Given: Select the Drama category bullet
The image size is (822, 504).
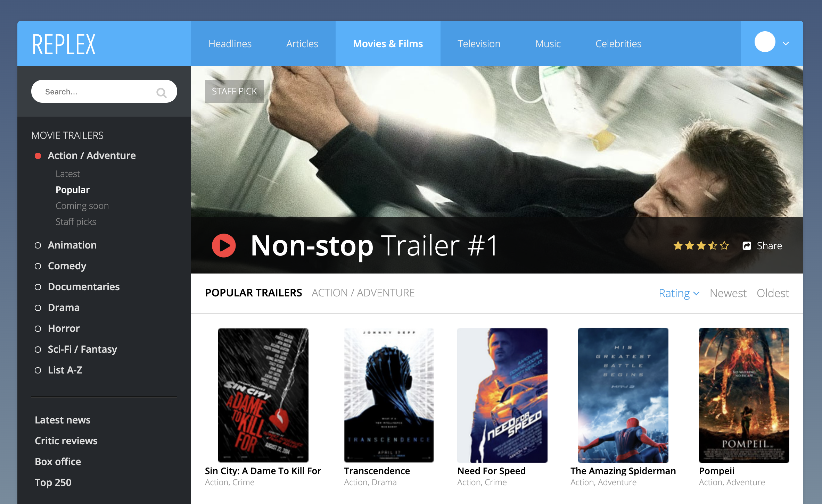Looking at the screenshot, I should coord(38,308).
